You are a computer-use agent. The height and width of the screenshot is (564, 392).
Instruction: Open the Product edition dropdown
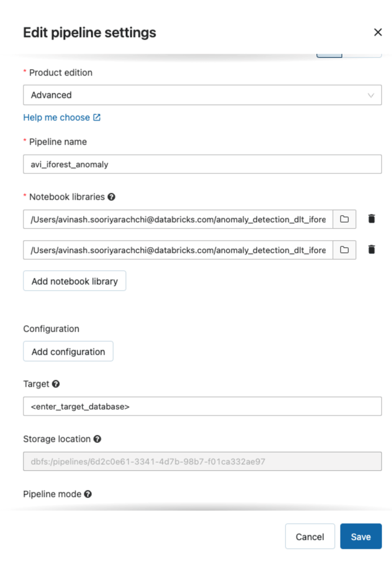pos(202,95)
